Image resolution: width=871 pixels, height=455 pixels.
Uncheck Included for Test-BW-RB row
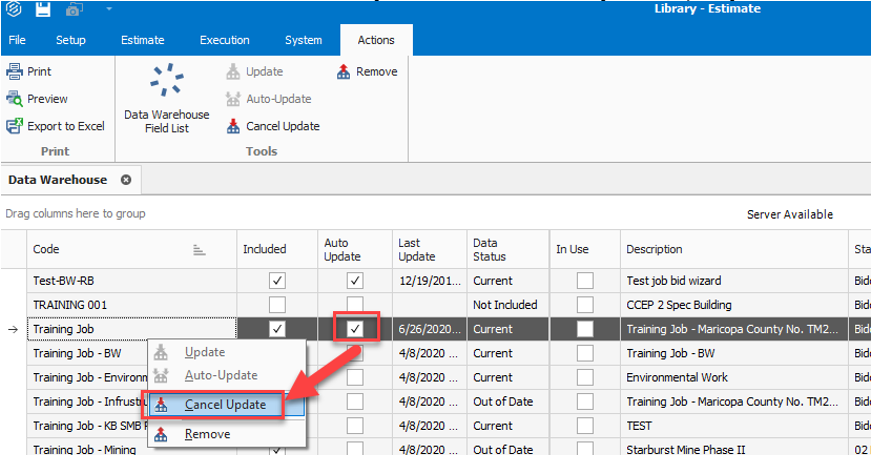pyautogui.click(x=278, y=281)
